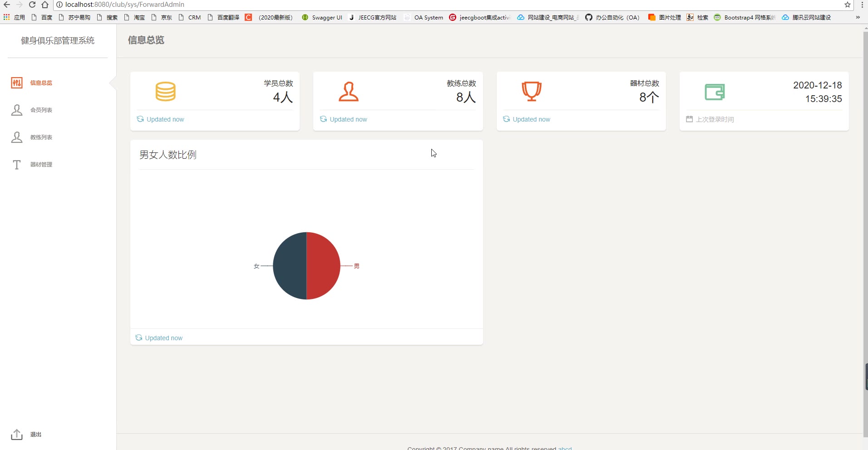The width and height of the screenshot is (868, 450).
Task: Click the browser home icon
Action: (45, 5)
